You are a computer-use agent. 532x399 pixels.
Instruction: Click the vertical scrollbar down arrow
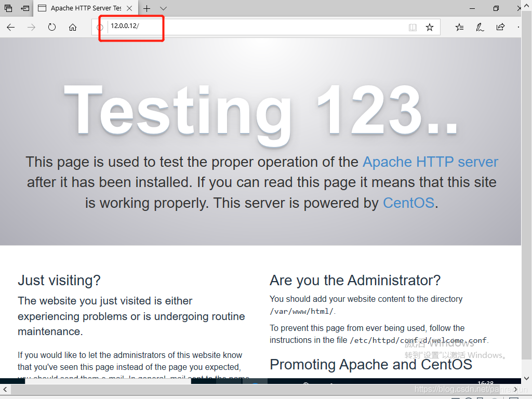tap(526, 378)
